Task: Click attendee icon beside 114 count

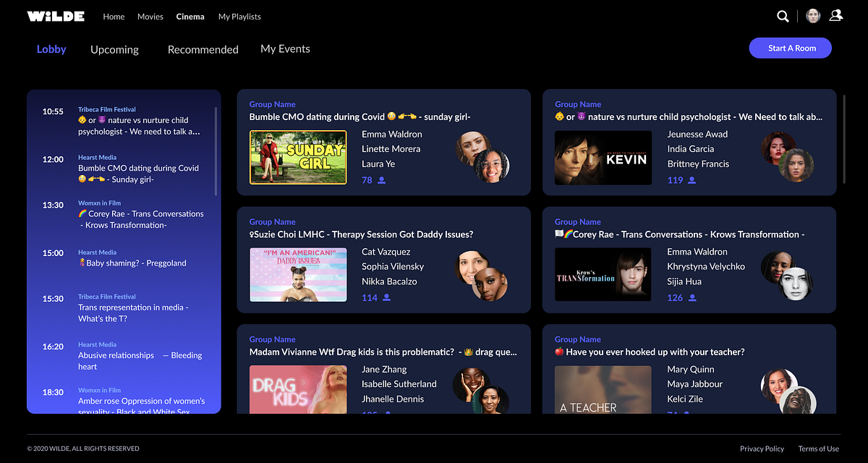Action: 386,297
